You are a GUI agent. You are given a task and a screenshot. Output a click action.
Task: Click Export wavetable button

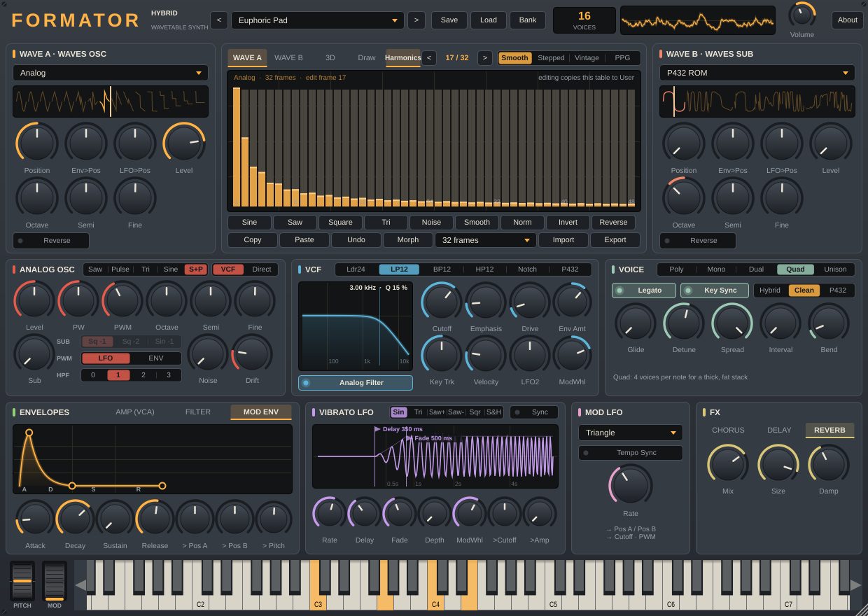point(615,240)
